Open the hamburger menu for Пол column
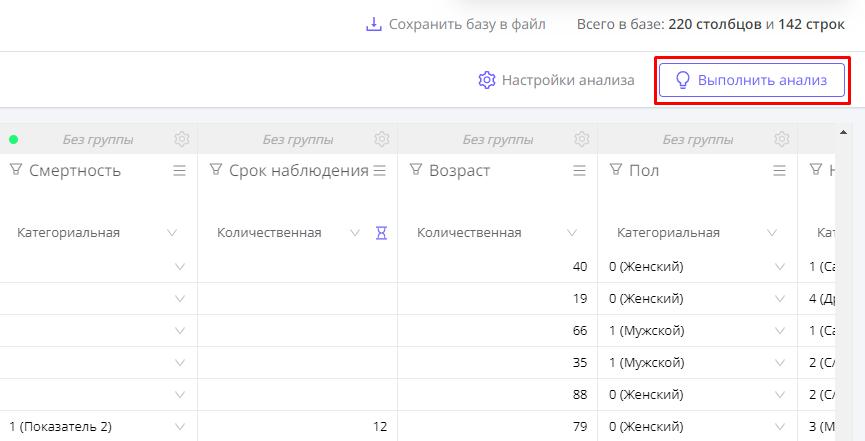The image size is (865, 441). click(779, 171)
